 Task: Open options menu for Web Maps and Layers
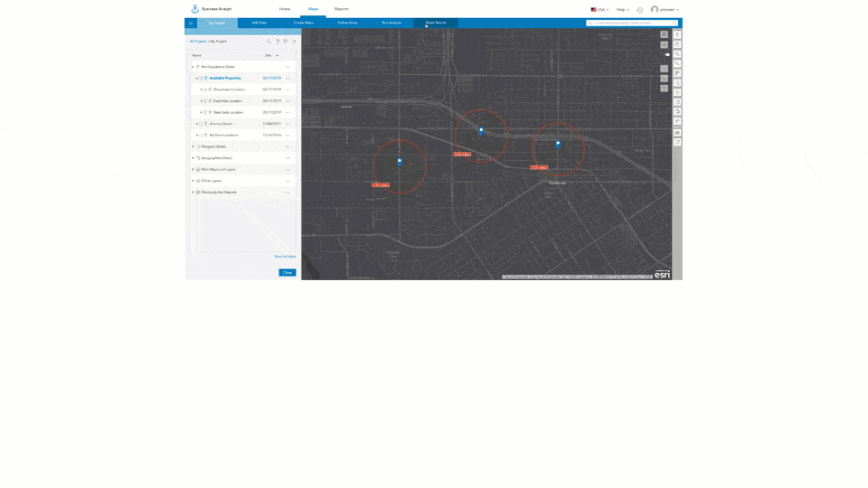point(288,169)
